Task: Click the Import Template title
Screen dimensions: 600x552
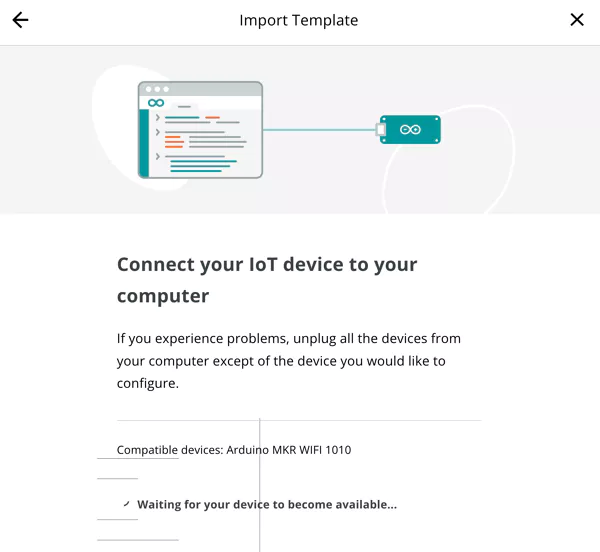Action: coord(299,20)
